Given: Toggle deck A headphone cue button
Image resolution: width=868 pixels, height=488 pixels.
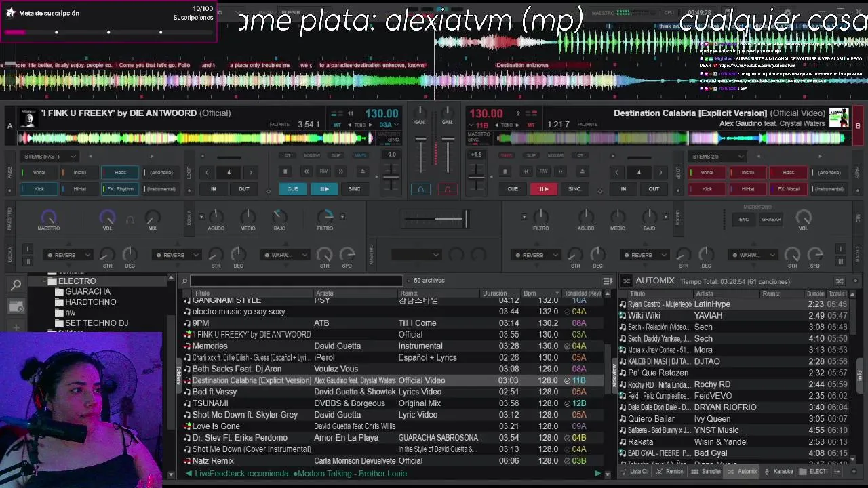Looking at the screenshot, I should pos(420,189).
